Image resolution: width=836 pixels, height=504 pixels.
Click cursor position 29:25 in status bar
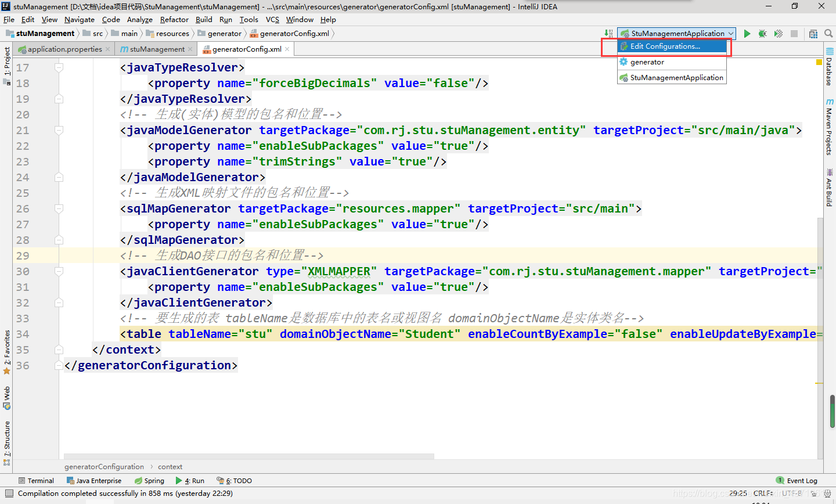[738, 494]
